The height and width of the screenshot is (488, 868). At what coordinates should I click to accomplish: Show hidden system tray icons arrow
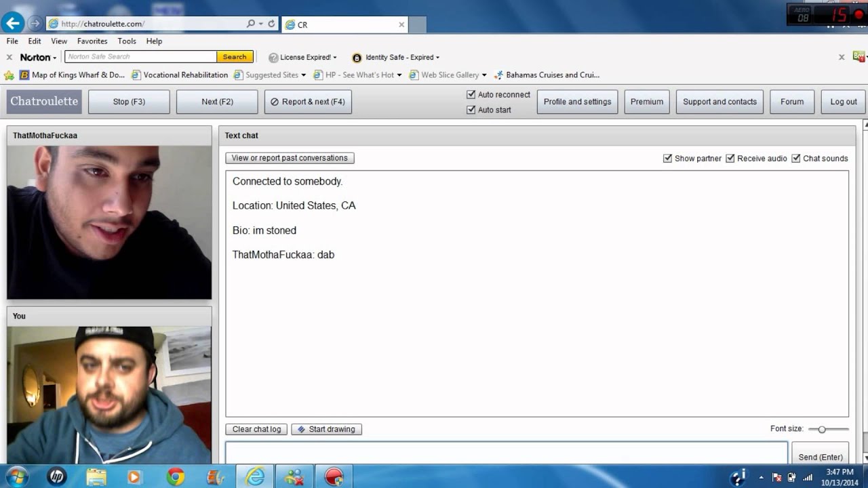(761, 477)
